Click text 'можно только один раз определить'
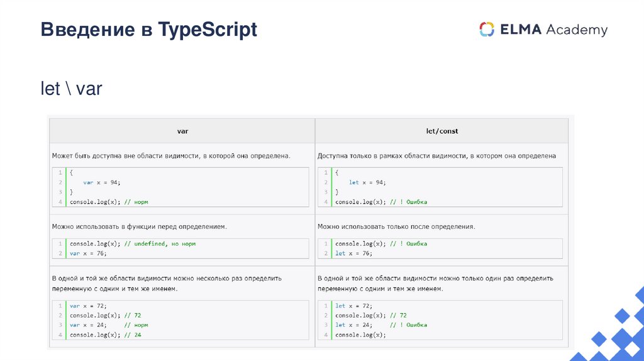The height and width of the screenshot is (361, 644). (x=496, y=278)
